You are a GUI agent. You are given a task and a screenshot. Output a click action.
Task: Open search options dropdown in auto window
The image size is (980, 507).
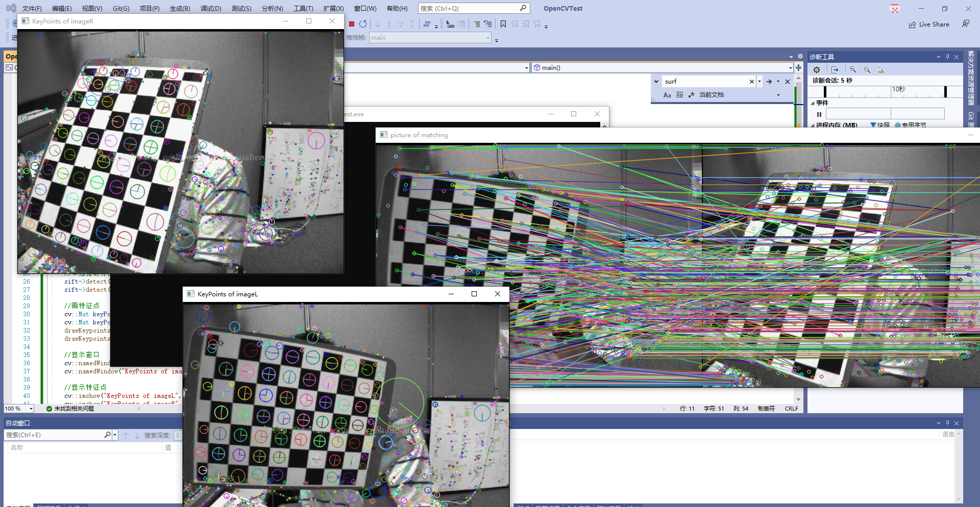pyautogui.click(x=115, y=435)
